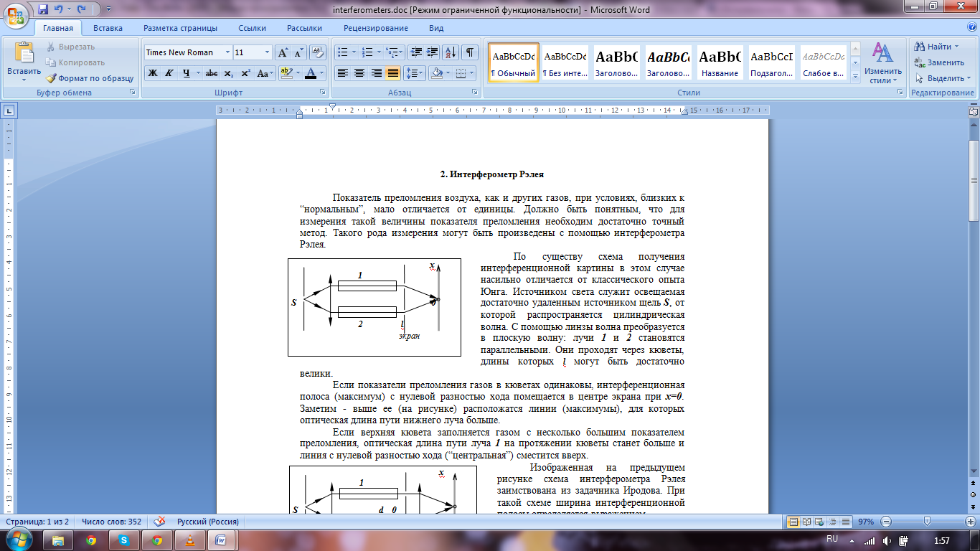The width and height of the screenshot is (980, 551).
Task: Open the Вставка ribbon tab
Action: 108,28
